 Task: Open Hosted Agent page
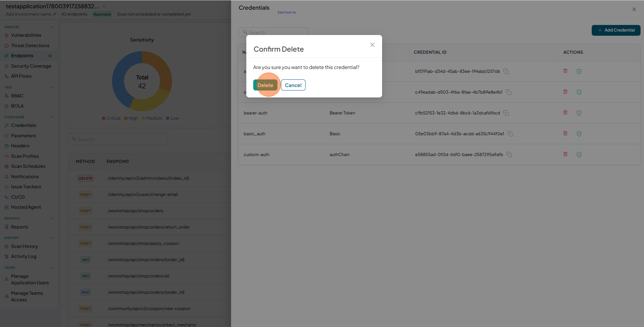[x=26, y=207]
